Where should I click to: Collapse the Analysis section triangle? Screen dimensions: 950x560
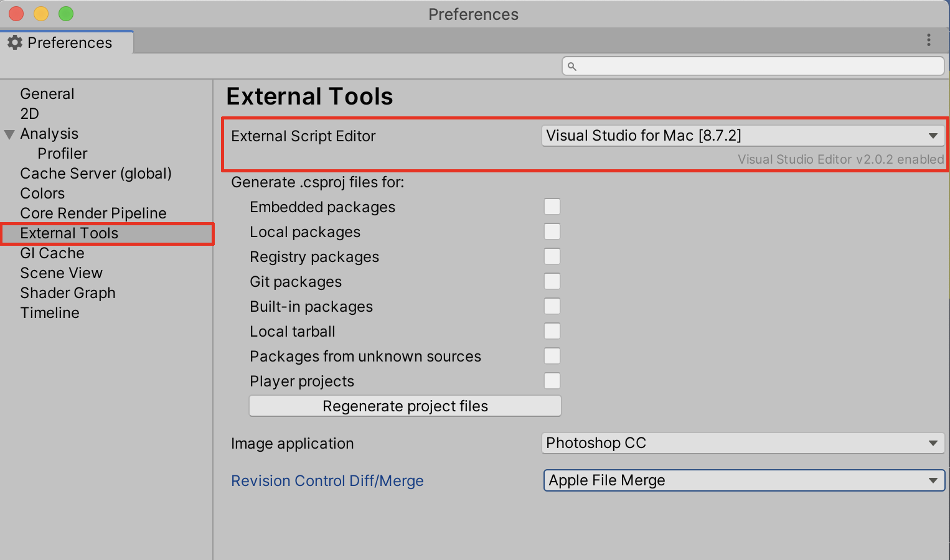pos(9,134)
